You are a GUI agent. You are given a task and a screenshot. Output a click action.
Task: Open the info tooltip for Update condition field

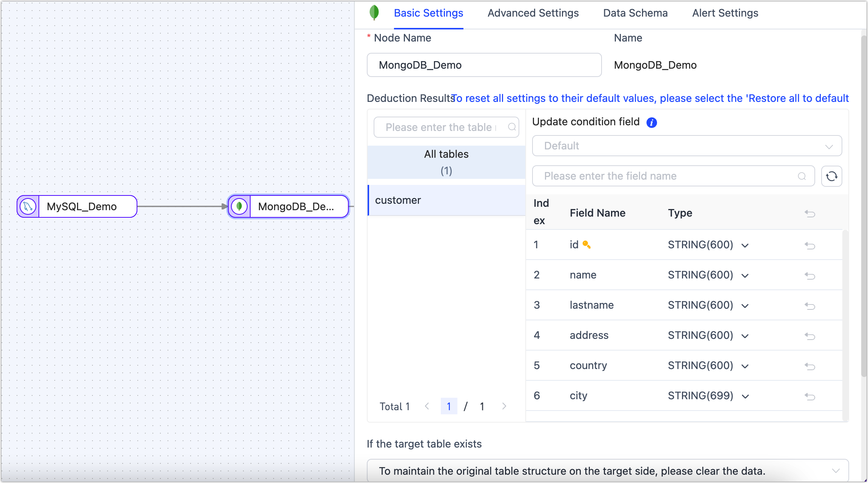coord(652,122)
